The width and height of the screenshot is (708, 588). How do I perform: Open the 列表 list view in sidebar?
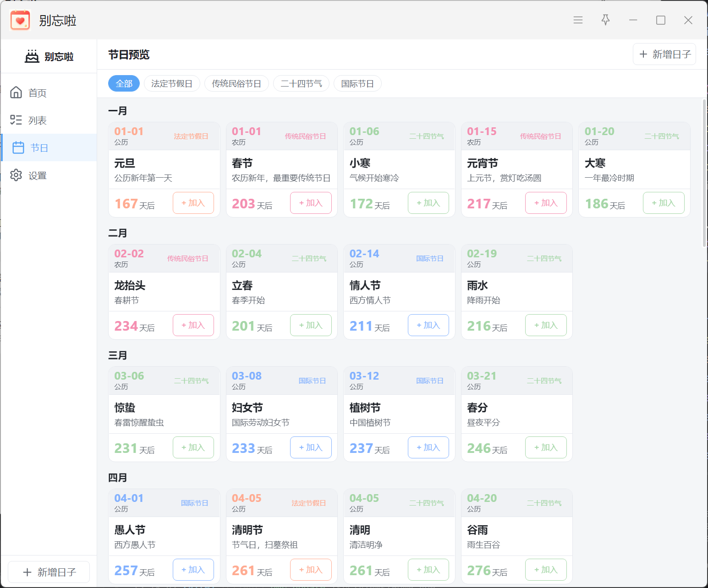49,120
